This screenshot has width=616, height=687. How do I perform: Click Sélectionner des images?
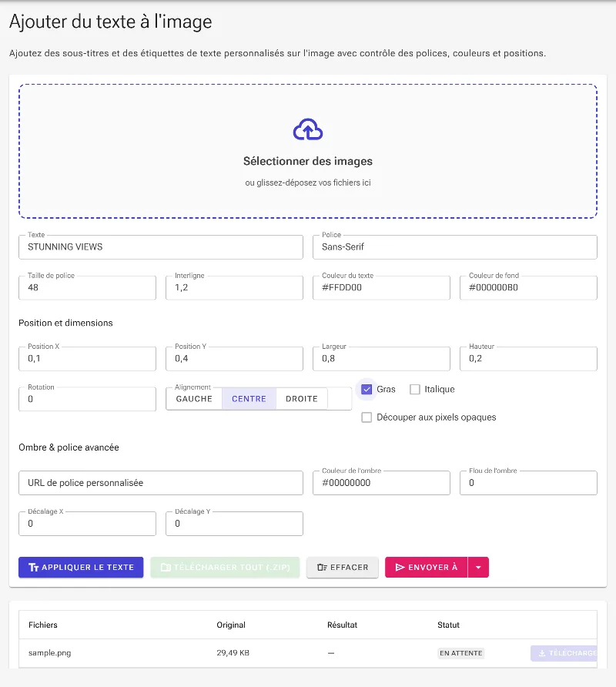click(307, 161)
